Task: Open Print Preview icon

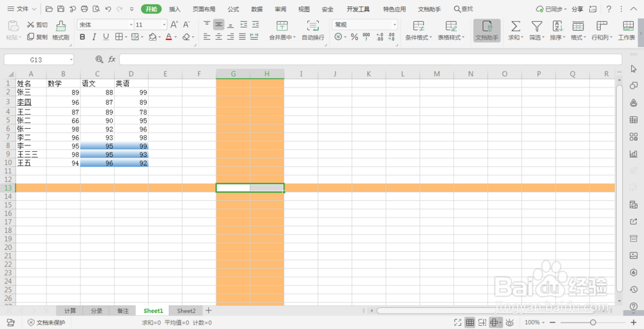Action: [x=96, y=8]
